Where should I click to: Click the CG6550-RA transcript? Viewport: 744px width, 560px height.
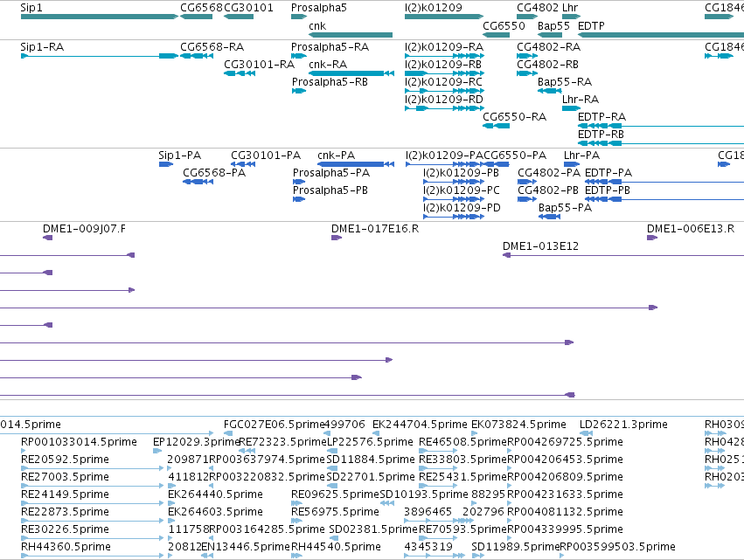coord(497,126)
